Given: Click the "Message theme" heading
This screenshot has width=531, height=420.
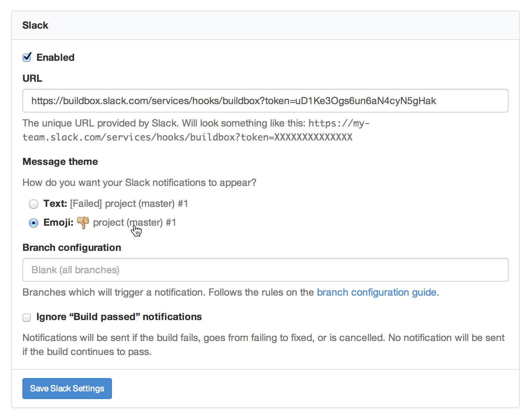Looking at the screenshot, I should (60, 161).
